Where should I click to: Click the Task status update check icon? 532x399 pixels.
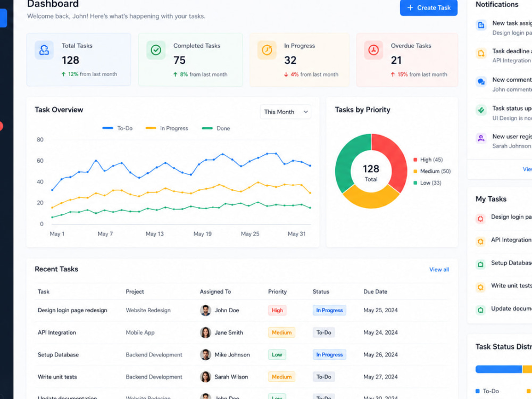tap(481, 110)
